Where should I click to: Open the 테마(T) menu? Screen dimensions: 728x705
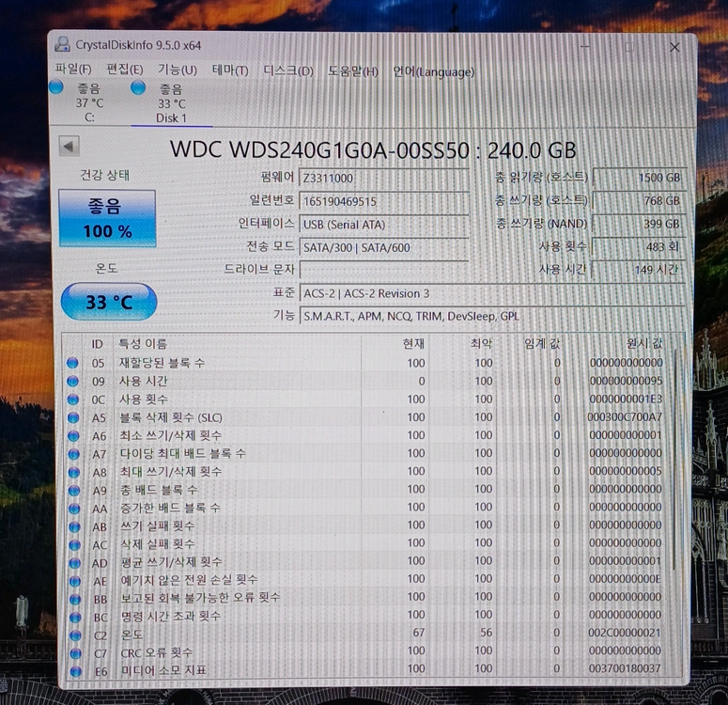pyautogui.click(x=230, y=70)
